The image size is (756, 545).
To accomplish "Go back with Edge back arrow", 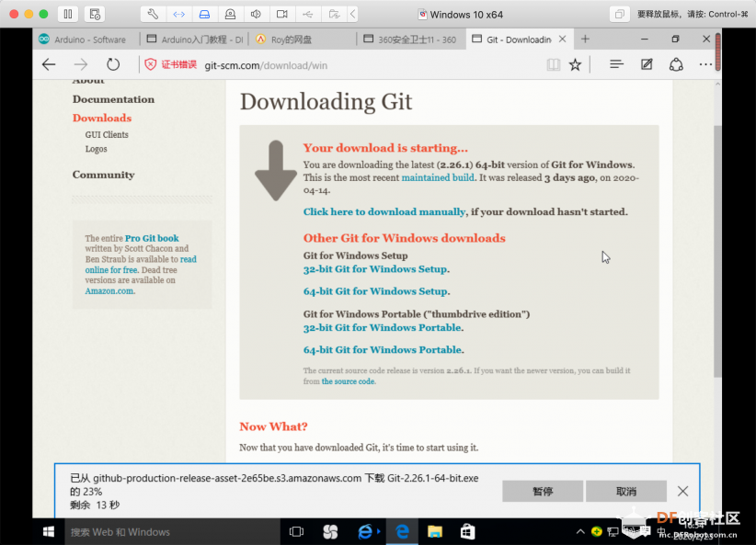I will click(49, 64).
